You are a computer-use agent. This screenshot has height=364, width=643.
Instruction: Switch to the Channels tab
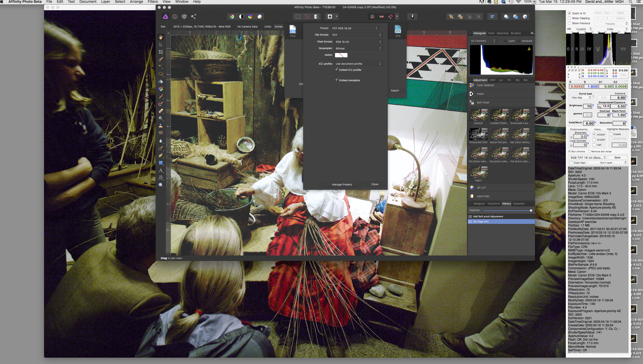(518, 204)
